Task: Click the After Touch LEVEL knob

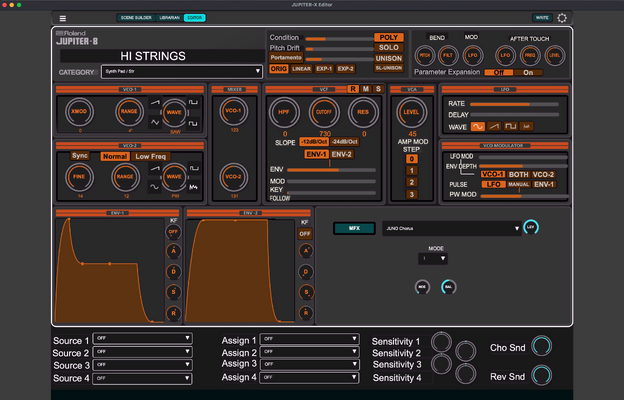Action: [555, 55]
